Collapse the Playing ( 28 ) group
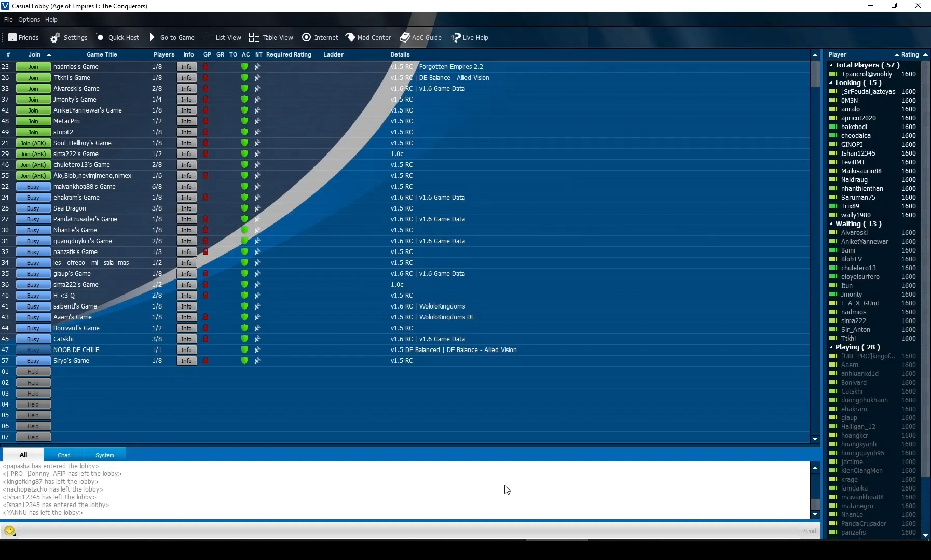931x560 pixels. (831, 347)
